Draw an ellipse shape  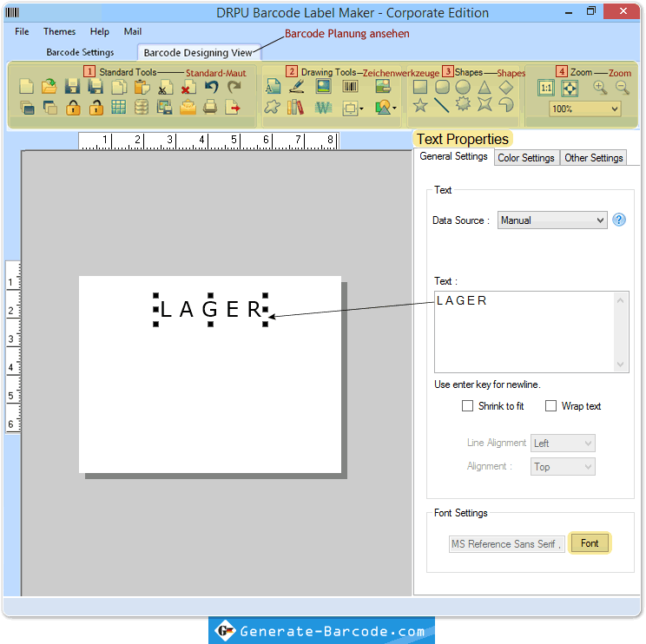(x=463, y=87)
